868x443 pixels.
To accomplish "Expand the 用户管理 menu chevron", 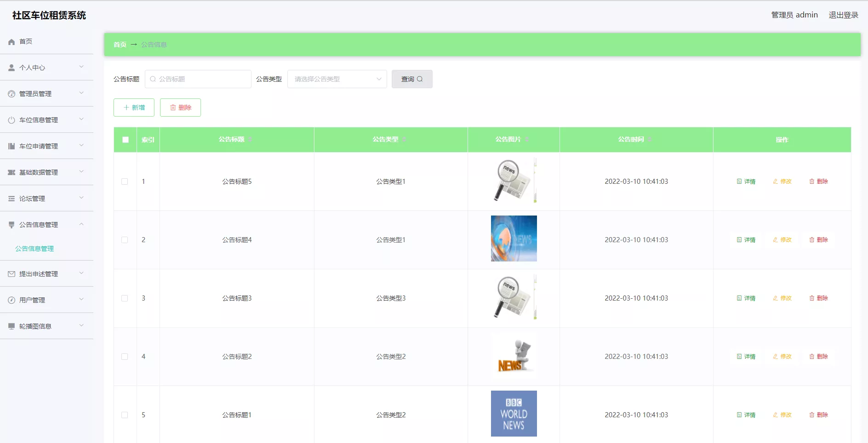I will [81, 300].
